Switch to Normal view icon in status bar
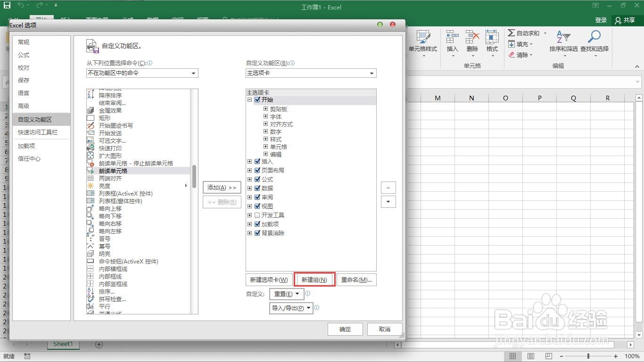The image size is (644, 362). 512,356
